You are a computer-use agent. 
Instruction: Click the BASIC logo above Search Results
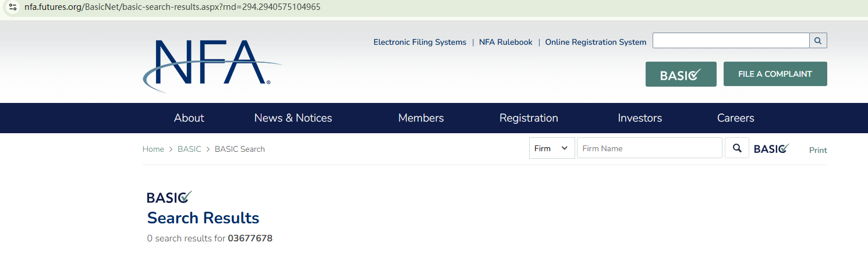coord(169,197)
